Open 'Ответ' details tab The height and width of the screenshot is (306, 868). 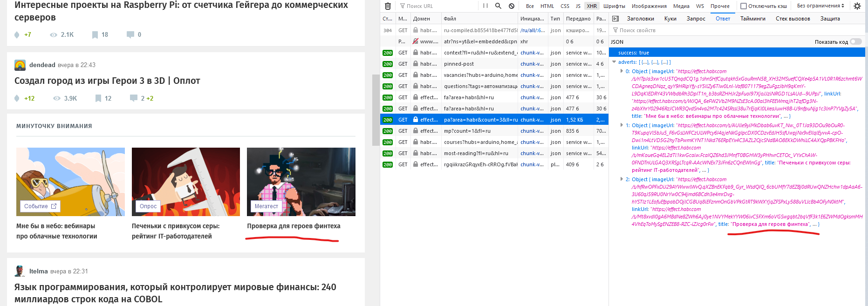pyautogui.click(x=723, y=19)
